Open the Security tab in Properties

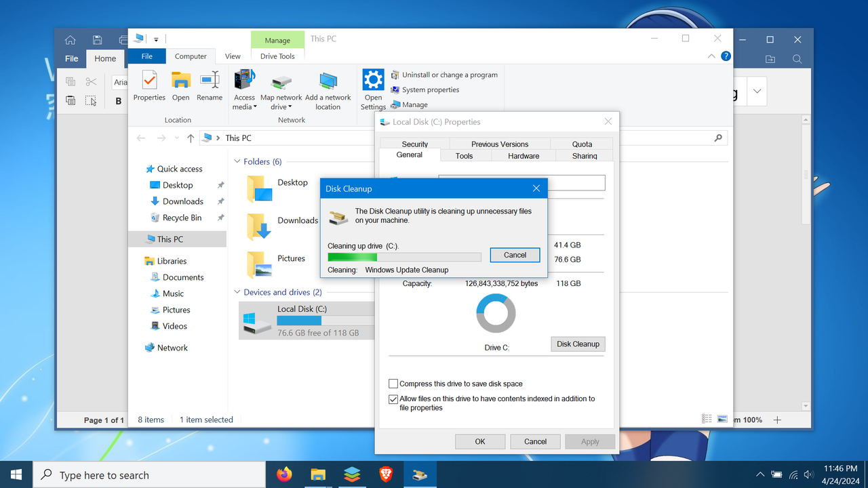(x=415, y=144)
